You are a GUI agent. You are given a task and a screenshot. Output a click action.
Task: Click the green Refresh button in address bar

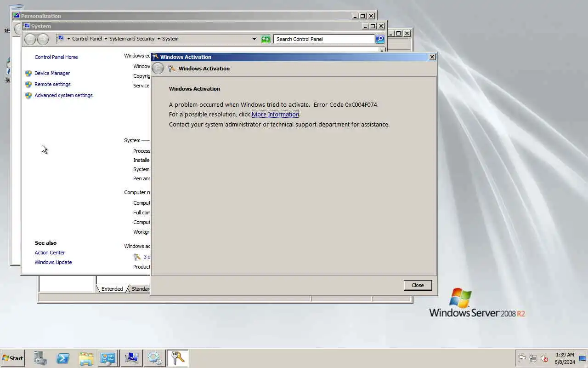(x=266, y=39)
